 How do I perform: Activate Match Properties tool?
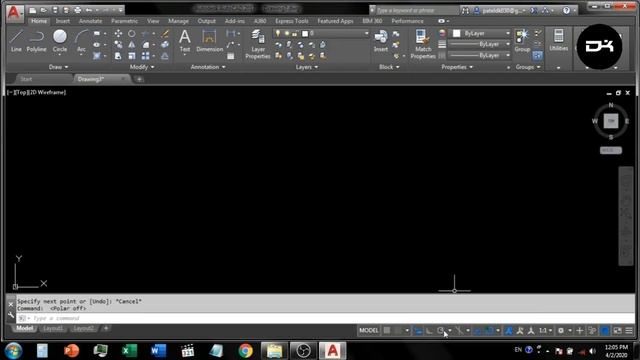tap(423, 44)
